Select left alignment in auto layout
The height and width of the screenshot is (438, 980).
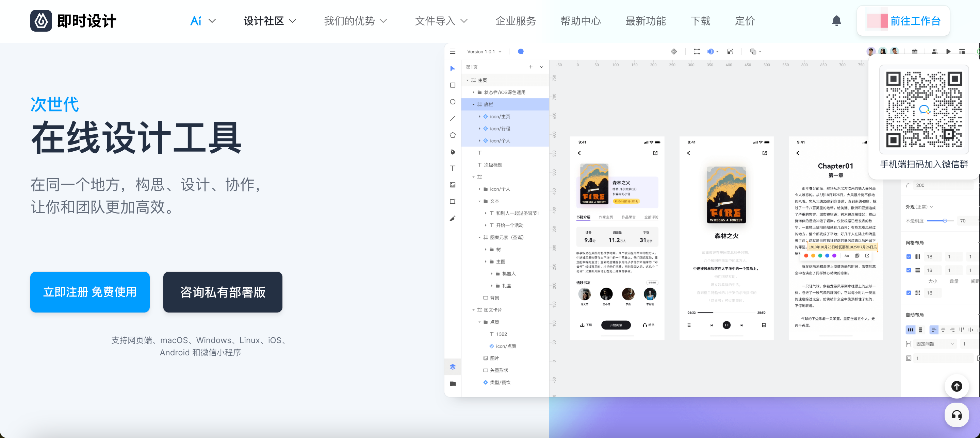coord(934,330)
